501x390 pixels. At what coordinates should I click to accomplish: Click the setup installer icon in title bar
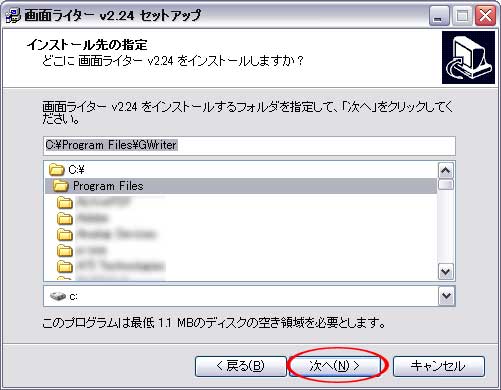13,15
